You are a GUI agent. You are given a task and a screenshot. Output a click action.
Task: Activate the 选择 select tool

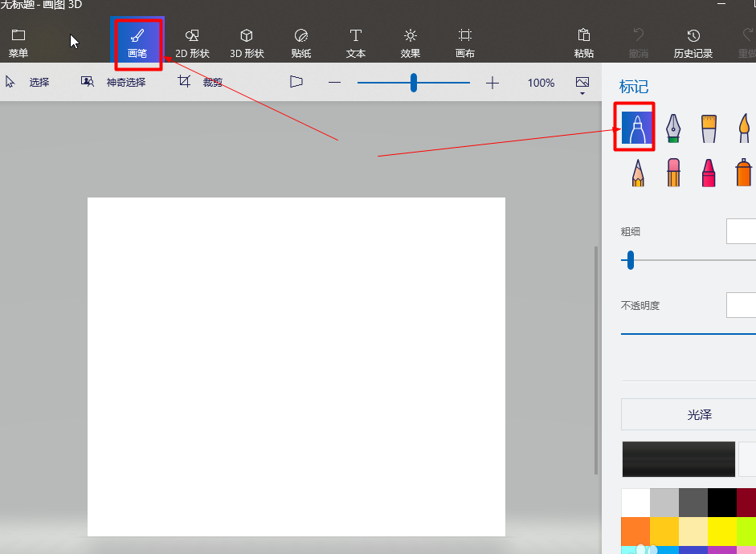[x=27, y=83]
